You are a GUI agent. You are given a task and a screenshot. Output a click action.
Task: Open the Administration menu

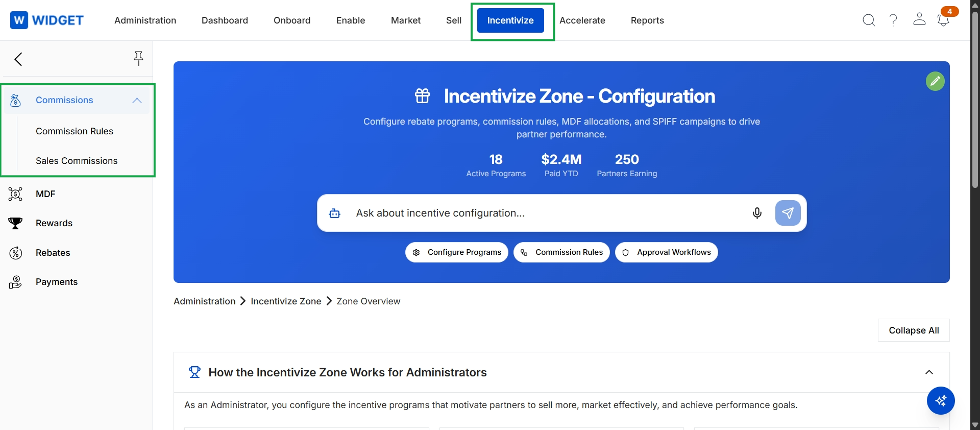coord(145,20)
